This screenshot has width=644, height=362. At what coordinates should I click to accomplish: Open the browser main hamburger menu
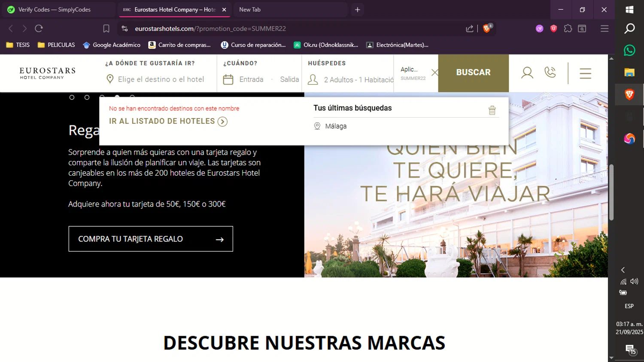[x=605, y=28]
